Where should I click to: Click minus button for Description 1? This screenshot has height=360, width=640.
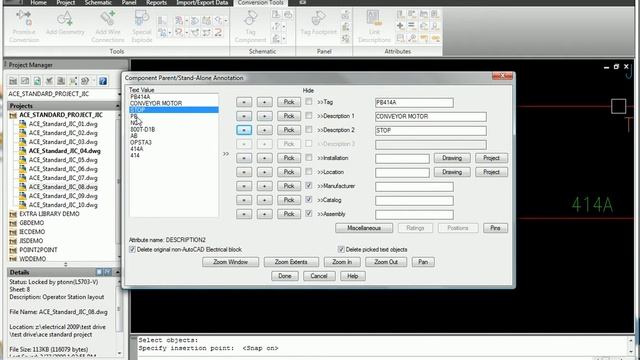[244, 116]
